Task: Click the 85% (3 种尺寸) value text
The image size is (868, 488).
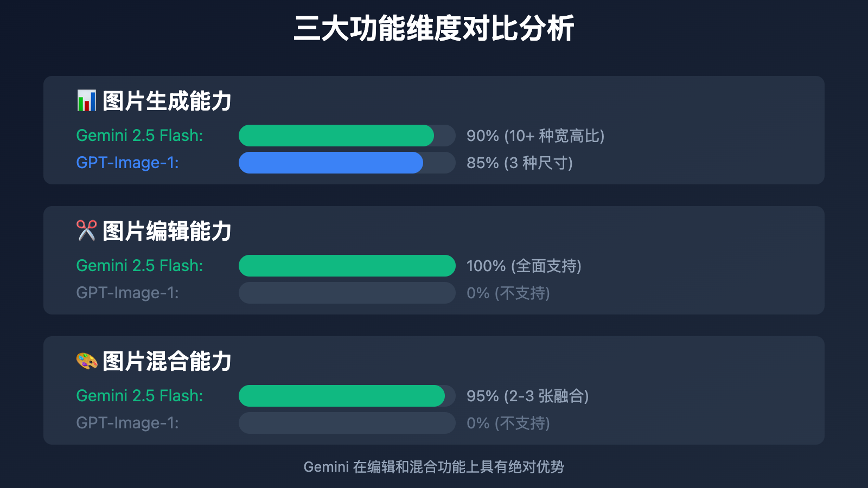Action: pyautogui.click(x=520, y=163)
